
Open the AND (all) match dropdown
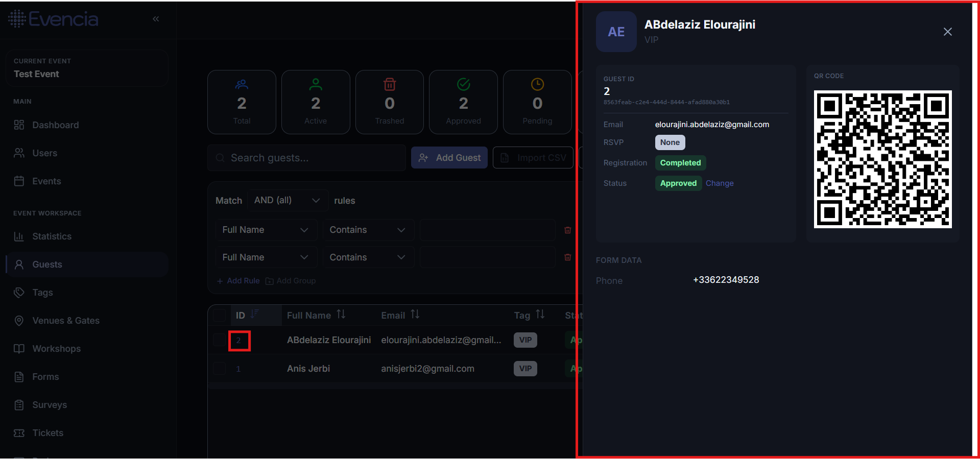coord(288,201)
